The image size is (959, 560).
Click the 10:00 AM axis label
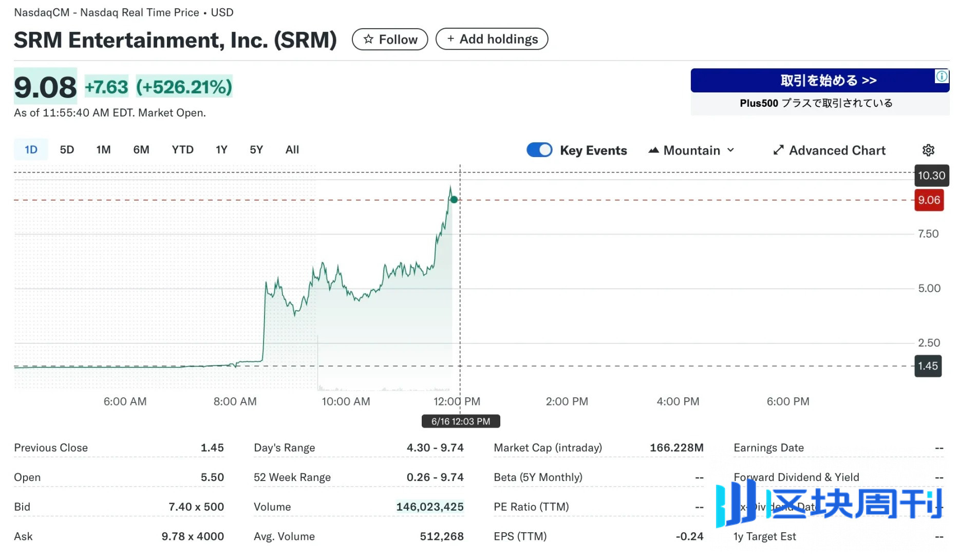tap(346, 401)
